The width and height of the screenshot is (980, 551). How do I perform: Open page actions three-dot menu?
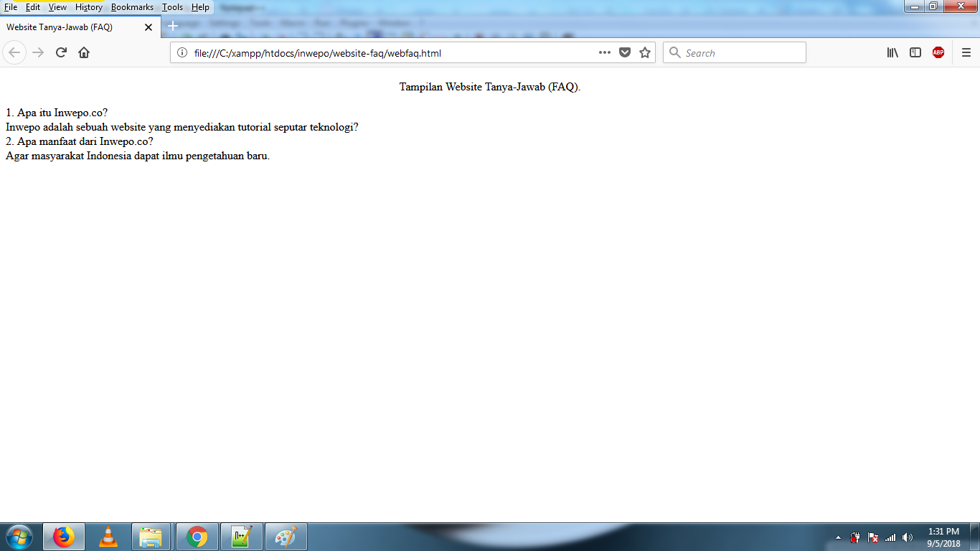(604, 52)
